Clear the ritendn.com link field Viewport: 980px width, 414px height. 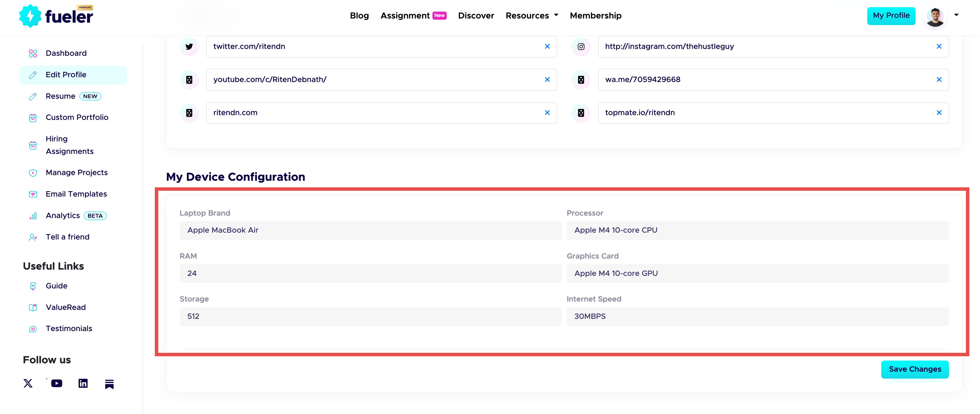point(548,113)
